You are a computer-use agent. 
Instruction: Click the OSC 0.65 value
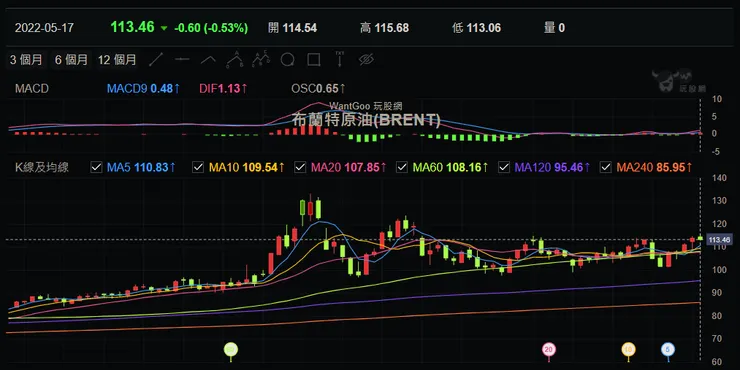[318, 88]
